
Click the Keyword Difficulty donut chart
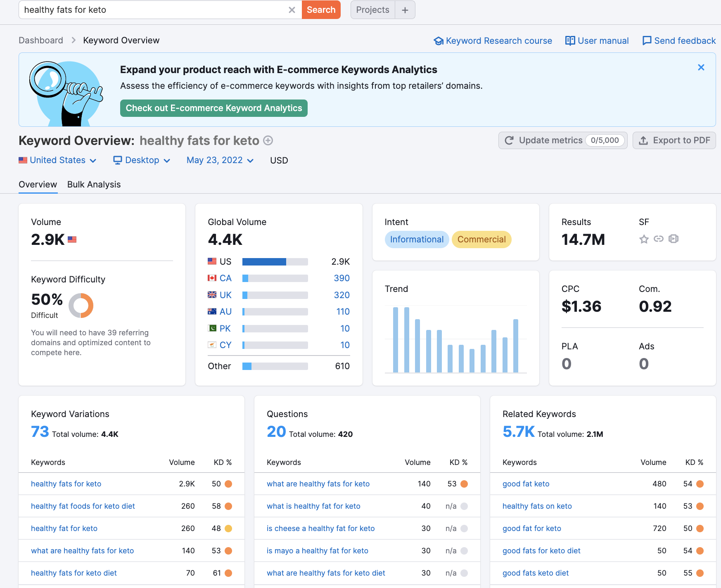[81, 306]
